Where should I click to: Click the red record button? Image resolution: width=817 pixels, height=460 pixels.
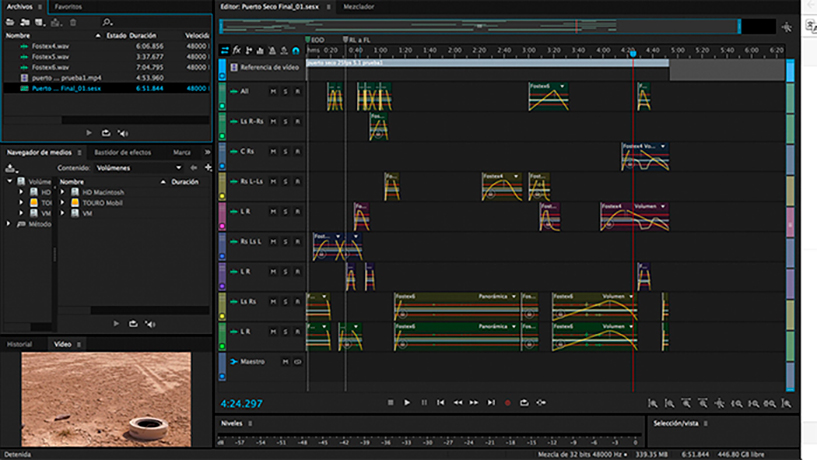pyautogui.click(x=507, y=403)
